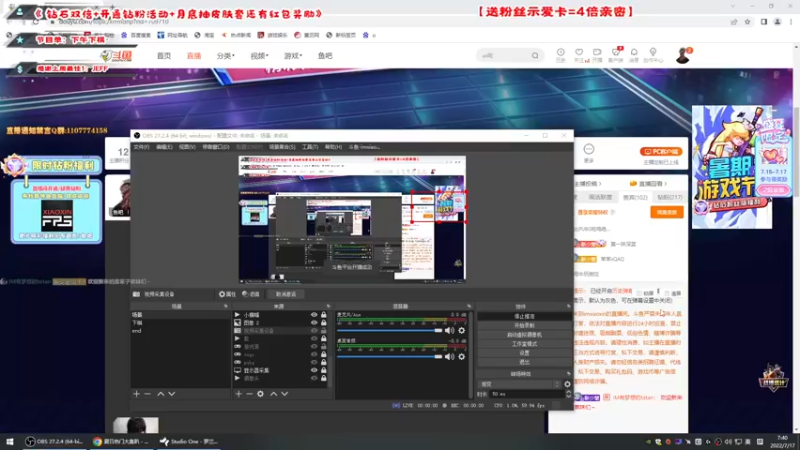800x450 pixels.
Task: Toggle lock on 图像 2 source
Action: [323, 323]
